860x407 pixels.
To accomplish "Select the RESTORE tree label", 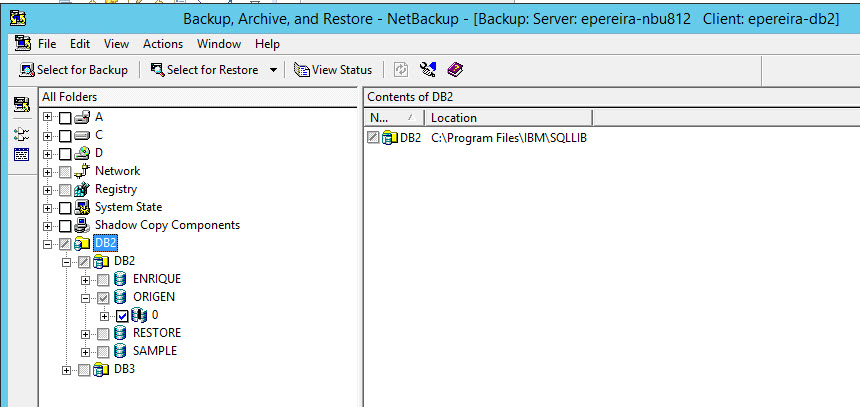I will pos(157,333).
